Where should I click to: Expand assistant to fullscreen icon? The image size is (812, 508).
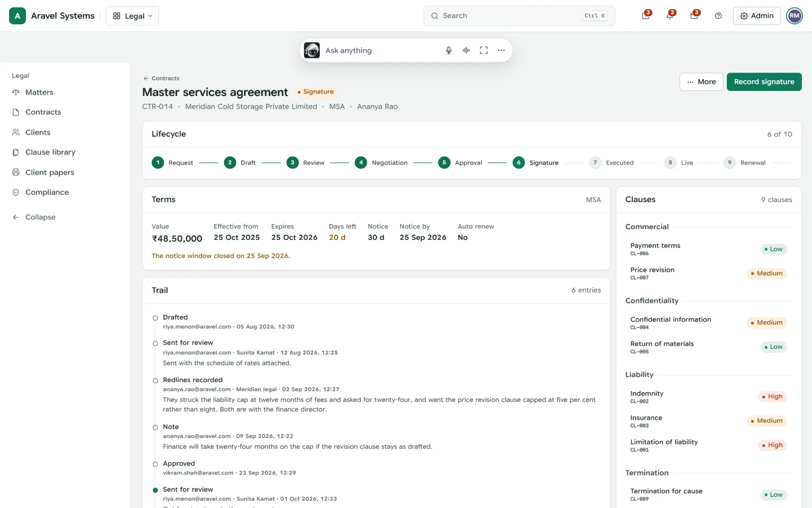point(484,50)
